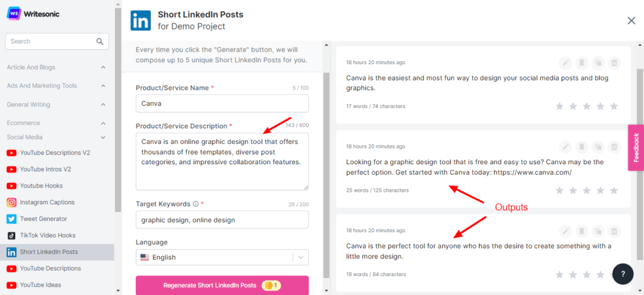This screenshot has height=295, width=644.
Task: Delete the 19-word output card
Action: (614, 231)
